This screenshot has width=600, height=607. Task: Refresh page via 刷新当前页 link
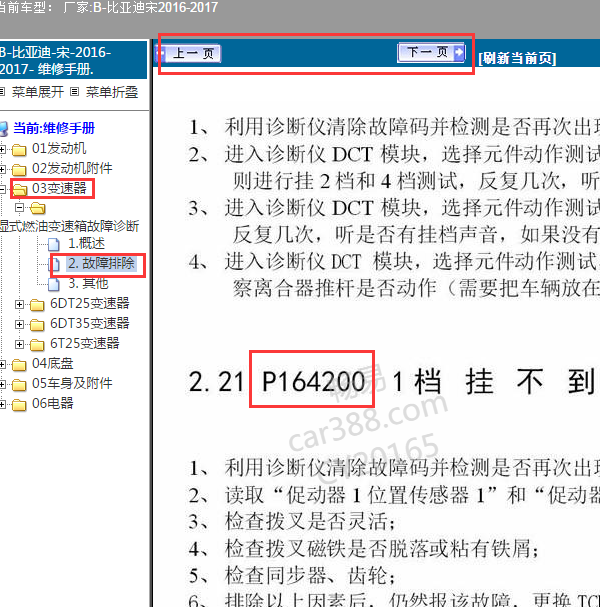click(x=517, y=58)
